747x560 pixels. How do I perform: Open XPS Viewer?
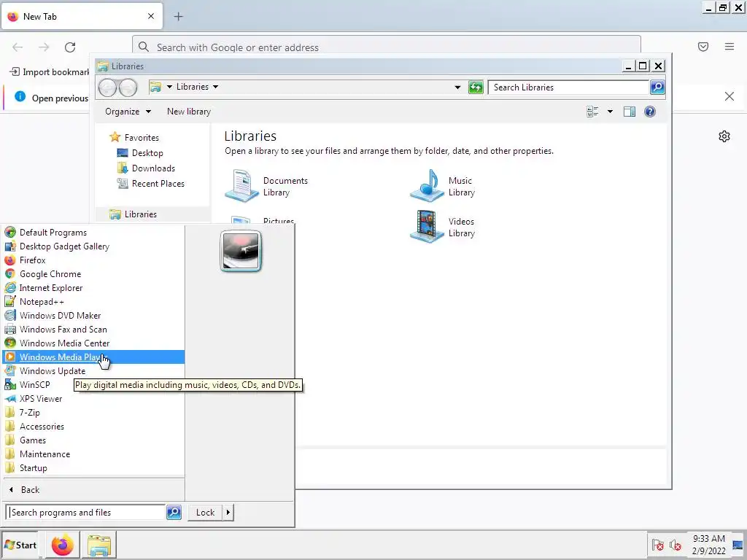coord(93,399)
